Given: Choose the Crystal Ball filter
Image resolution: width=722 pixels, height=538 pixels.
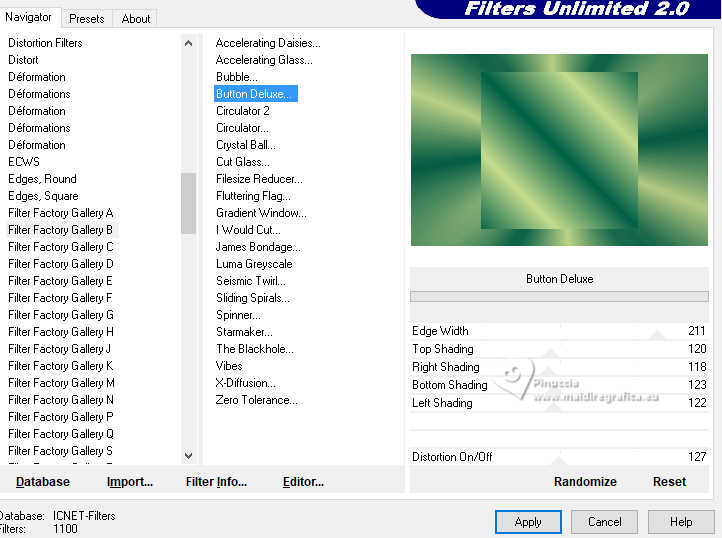Looking at the screenshot, I should (x=245, y=145).
